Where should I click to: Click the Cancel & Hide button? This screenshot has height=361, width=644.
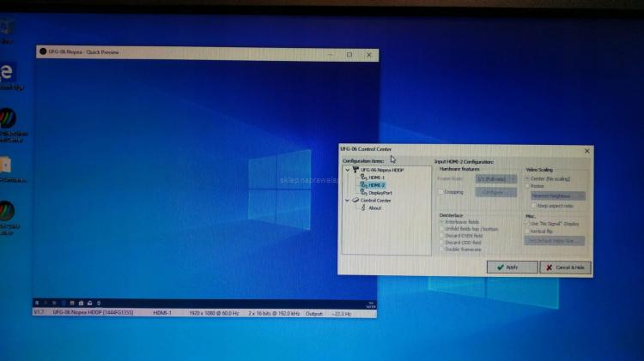[566, 268]
